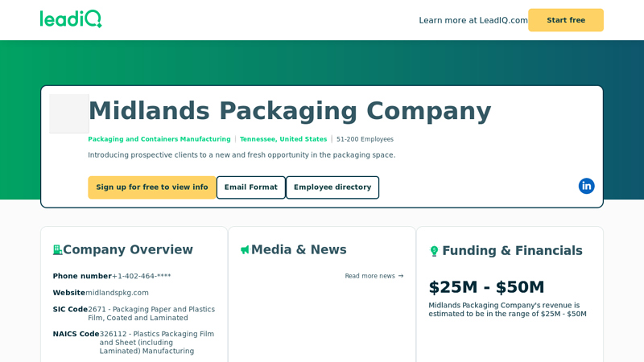The image size is (644, 362).
Task: Click the Start free button
Action: tap(566, 20)
